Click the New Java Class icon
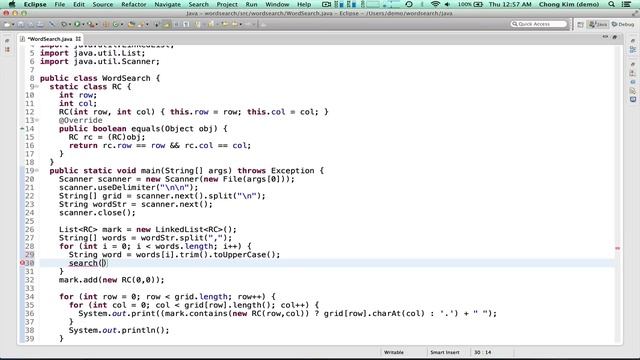Screen dimensions: 640x360 (x=115, y=24)
